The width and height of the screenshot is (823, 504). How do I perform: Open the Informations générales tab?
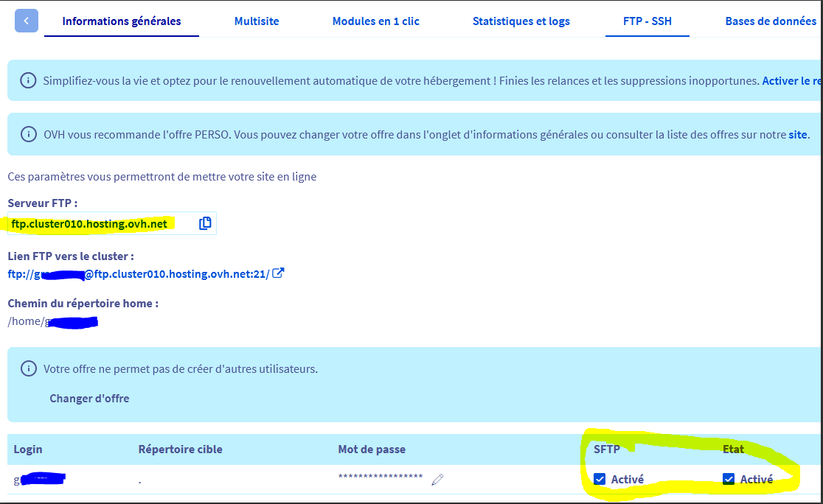click(x=122, y=21)
